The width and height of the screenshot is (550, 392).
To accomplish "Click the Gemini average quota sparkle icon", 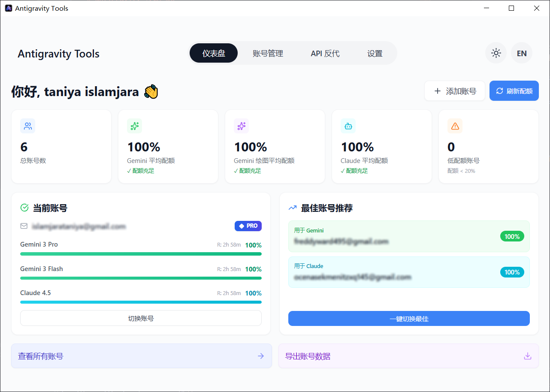I will click(x=135, y=126).
